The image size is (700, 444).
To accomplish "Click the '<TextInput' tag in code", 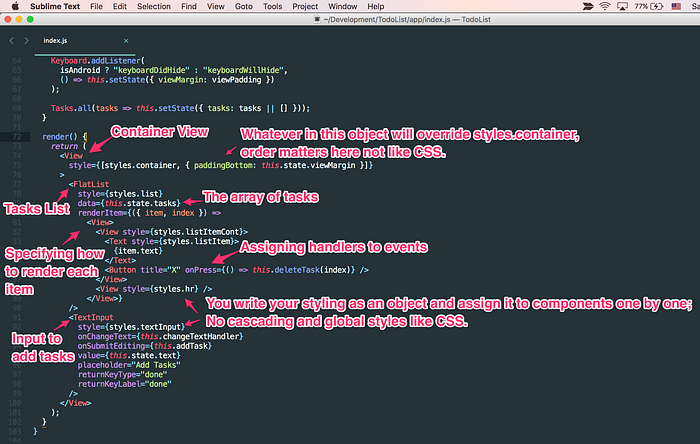I will 91,317.
